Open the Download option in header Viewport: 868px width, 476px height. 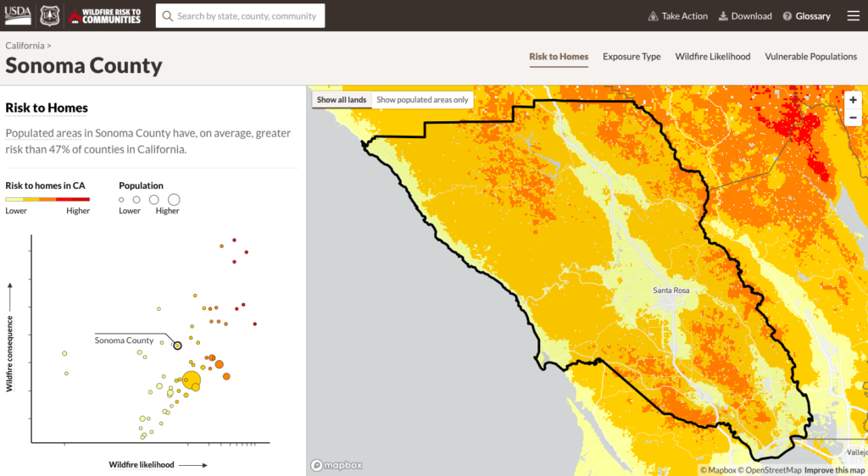[745, 16]
